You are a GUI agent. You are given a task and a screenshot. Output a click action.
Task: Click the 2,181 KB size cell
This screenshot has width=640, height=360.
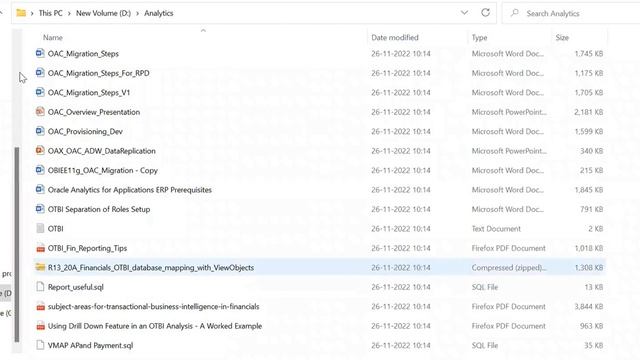click(588, 112)
